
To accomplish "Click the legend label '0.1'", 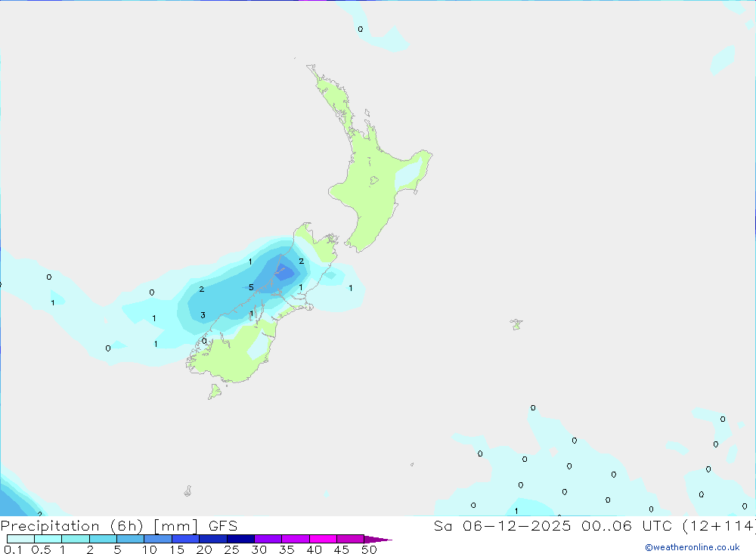I will (x=13, y=549).
